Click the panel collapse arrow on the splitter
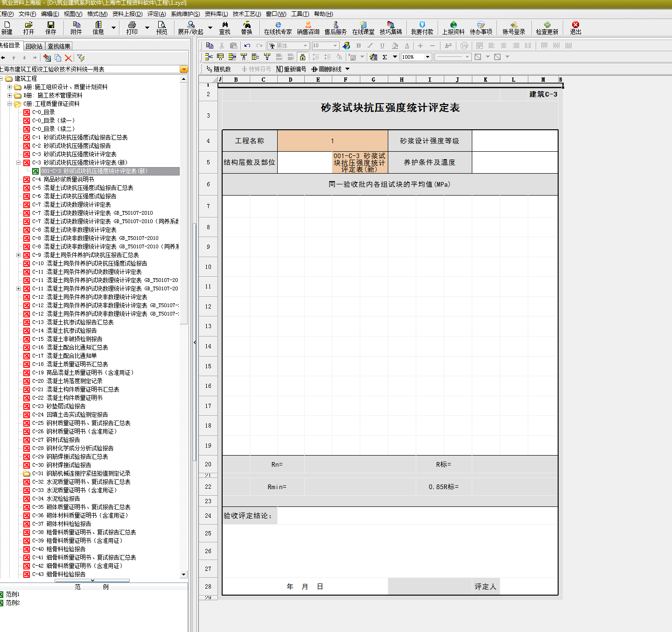672x632 pixels. (x=195, y=342)
